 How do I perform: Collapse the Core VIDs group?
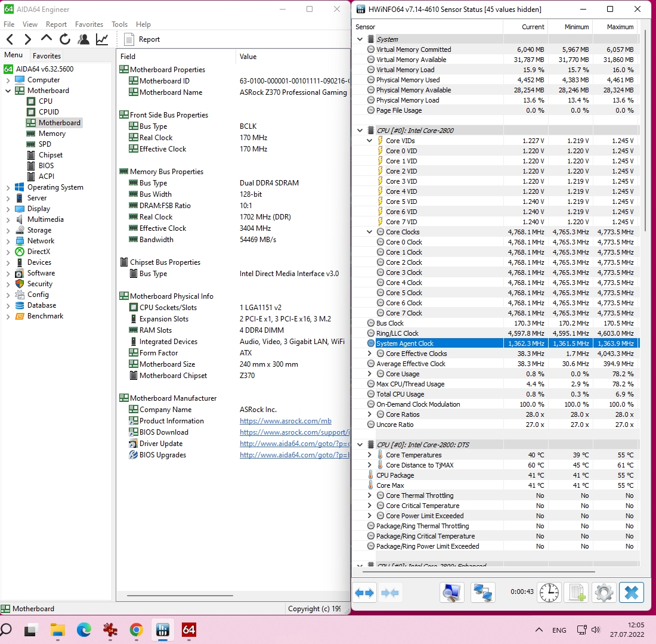coord(369,141)
